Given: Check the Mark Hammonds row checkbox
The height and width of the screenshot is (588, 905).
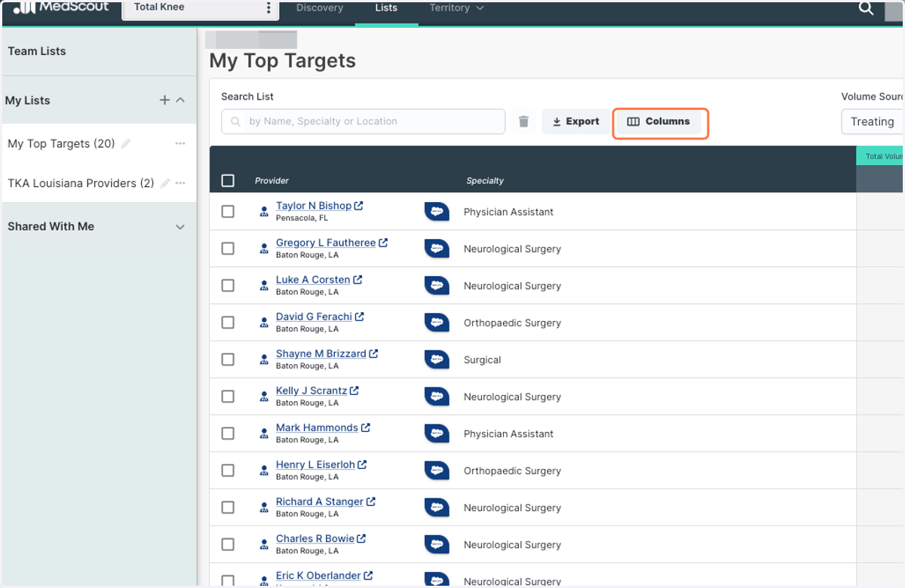Looking at the screenshot, I should [228, 433].
